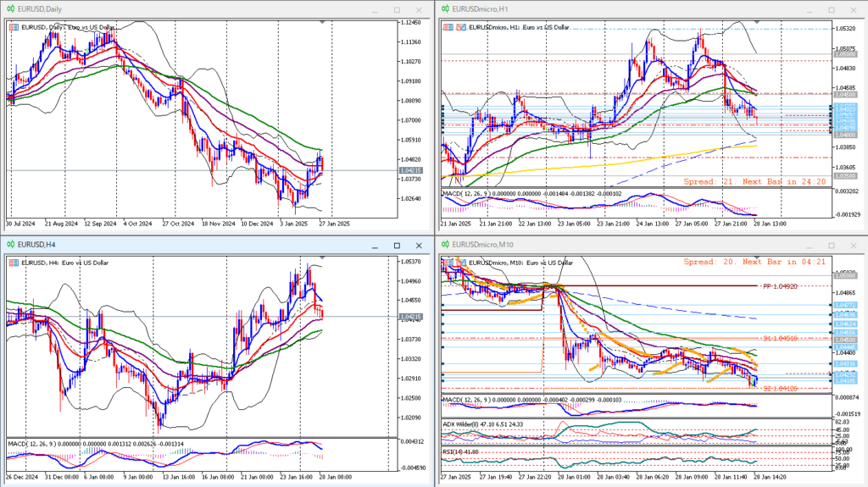This screenshot has height=487, width=868.
Task: Click 'EURUSDmicro, H1: Euro vs US Dollar' chart caption
Action: pyautogui.click(x=519, y=27)
